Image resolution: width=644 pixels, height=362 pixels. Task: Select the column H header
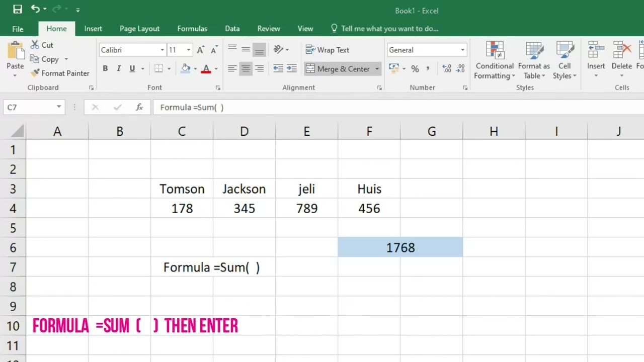(494, 131)
